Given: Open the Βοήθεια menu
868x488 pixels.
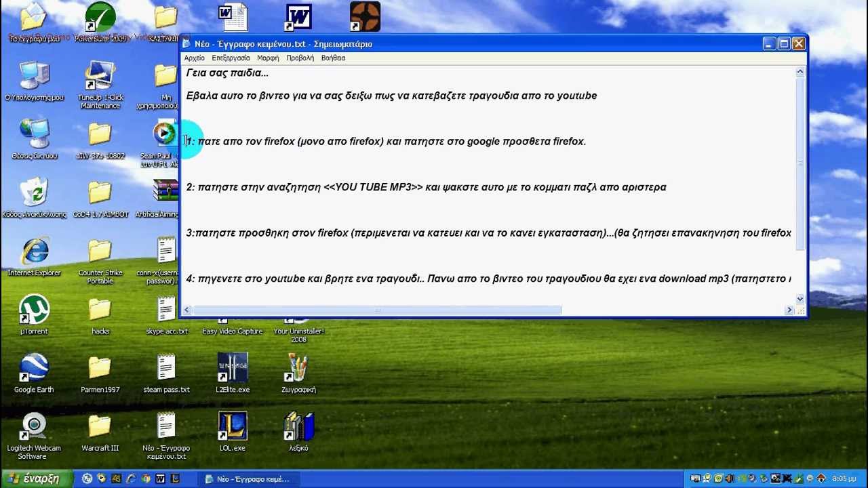Looking at the screenshot, I should (334, 58).
